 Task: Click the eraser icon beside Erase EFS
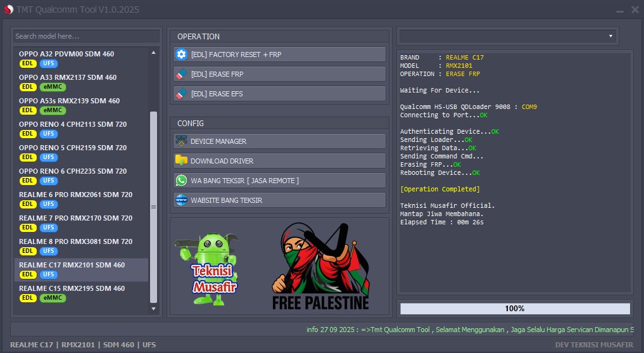pos(181,94)
